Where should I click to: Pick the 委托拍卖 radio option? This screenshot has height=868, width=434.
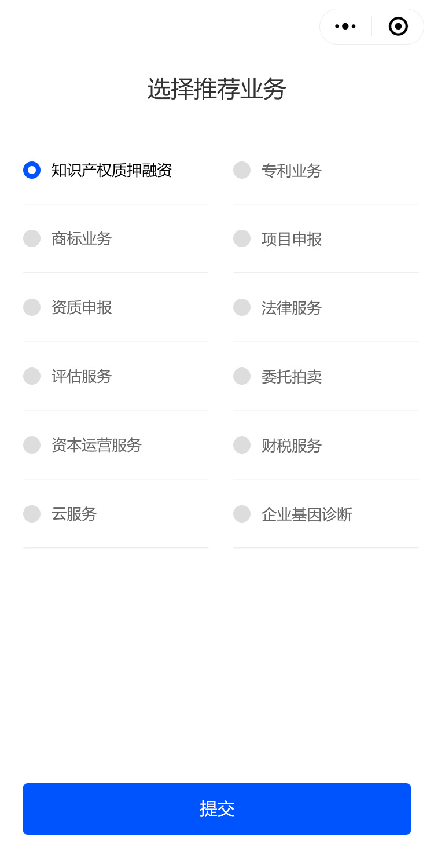tap(242, 376)
